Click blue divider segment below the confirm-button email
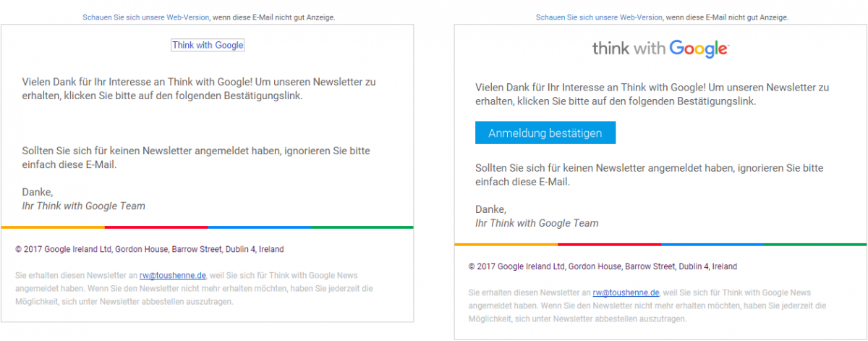 712,245
